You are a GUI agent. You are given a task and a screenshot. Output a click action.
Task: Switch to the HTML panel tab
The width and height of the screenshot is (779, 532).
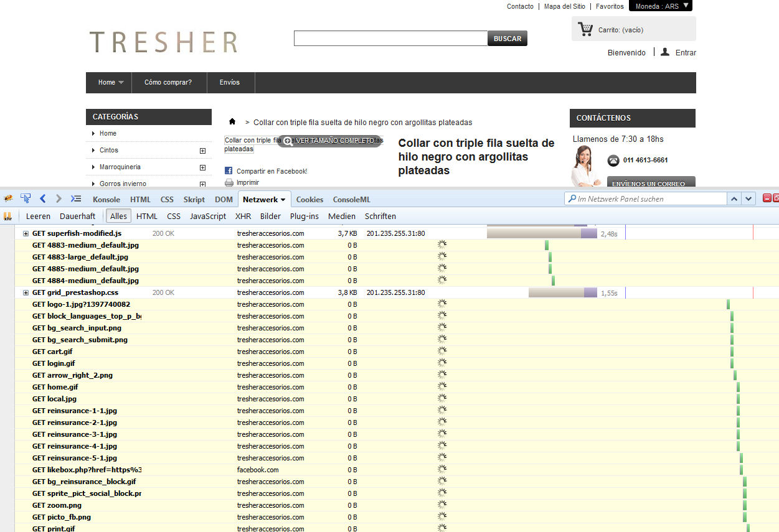click(x=140, y=199)
